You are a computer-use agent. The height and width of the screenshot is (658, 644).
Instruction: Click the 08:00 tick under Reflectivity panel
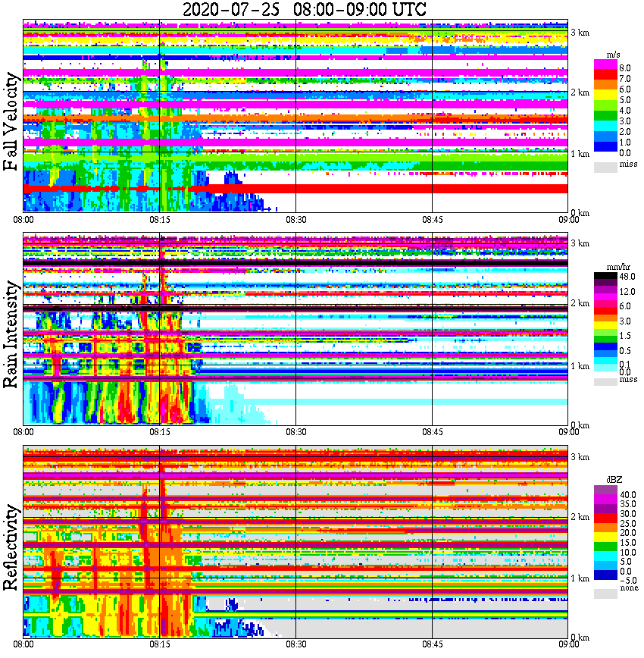coord(23,644)
